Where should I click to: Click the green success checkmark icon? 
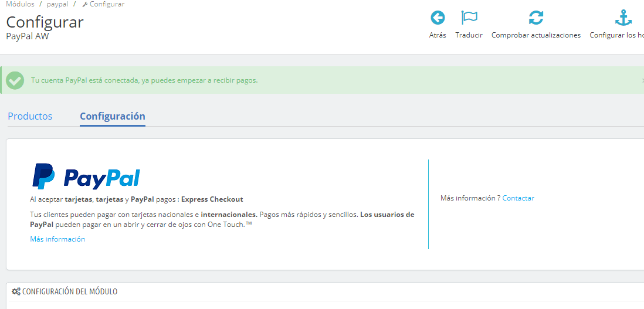click(15, 80)
